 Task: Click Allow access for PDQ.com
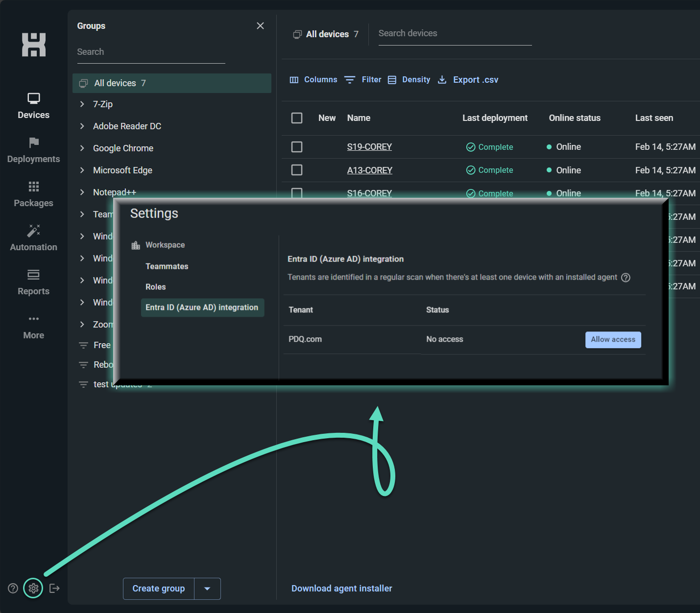613,339
